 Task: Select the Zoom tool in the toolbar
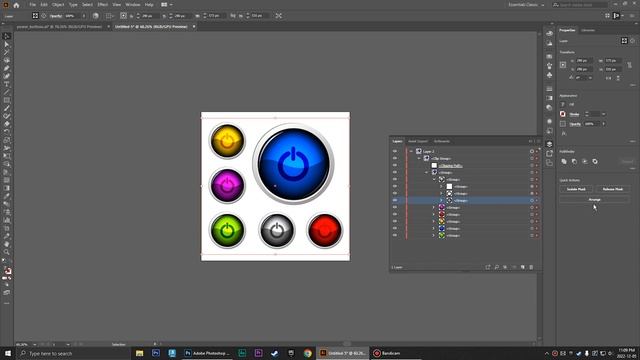7,252
